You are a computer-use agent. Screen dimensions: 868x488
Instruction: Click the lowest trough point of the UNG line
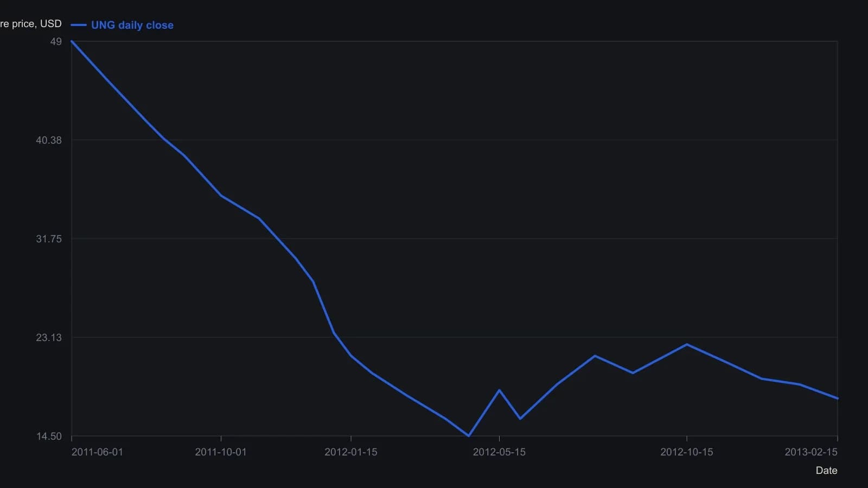(x=469, y=435)
